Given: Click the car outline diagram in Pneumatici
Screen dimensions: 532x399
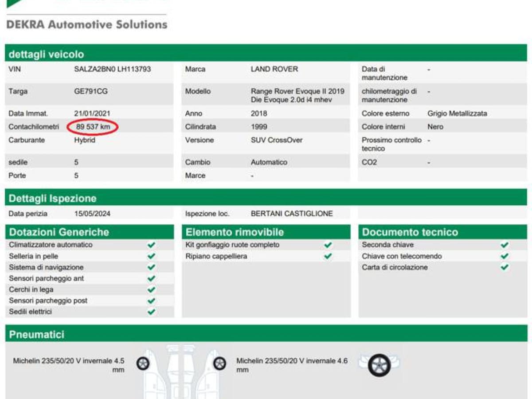Looking at the screenshot, I should (x=181, y=372).
